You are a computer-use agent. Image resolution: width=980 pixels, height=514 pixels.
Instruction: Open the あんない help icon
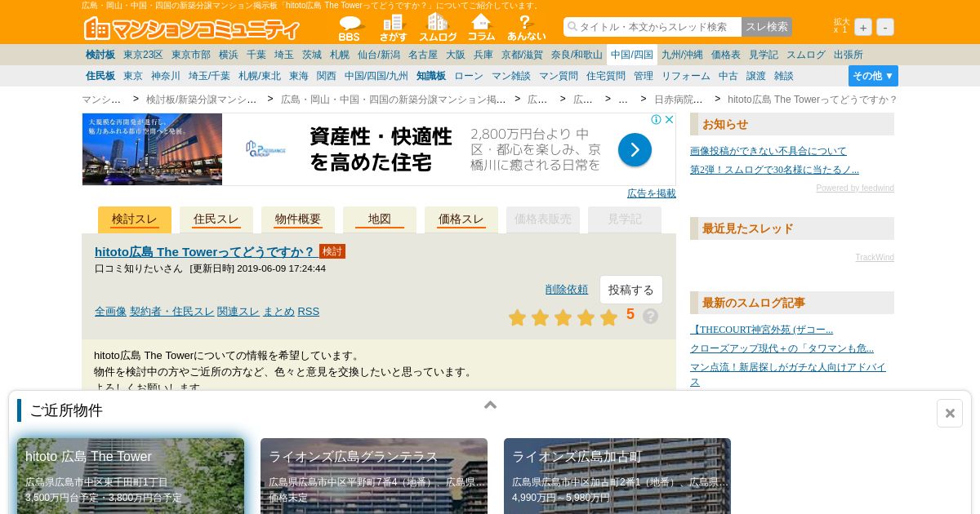pos(526,28)
